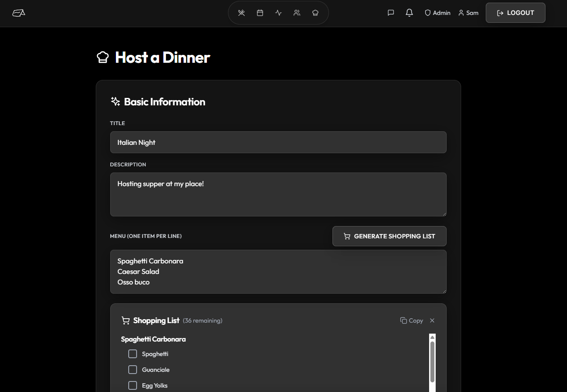Open the Admin shield link
The height and width of the screenshot is (392, 567).
437,13
